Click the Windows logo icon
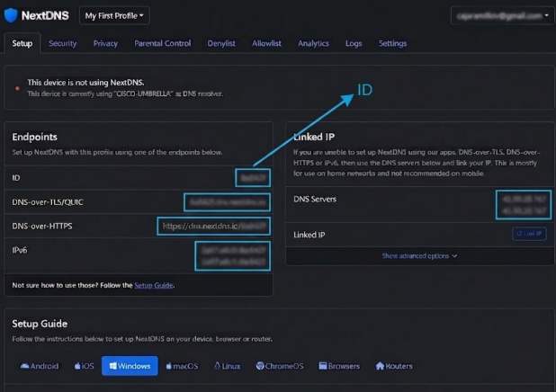 pos(112,366)
